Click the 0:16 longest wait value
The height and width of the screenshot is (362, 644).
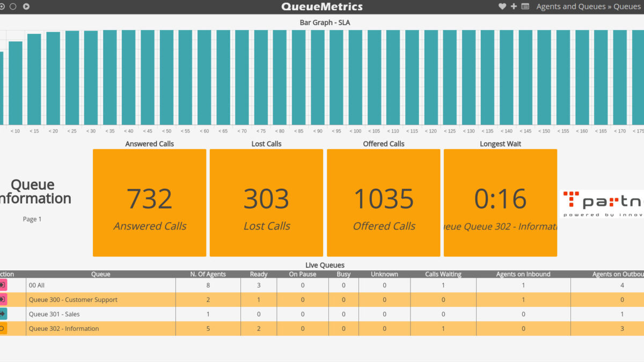click(500, 198)
